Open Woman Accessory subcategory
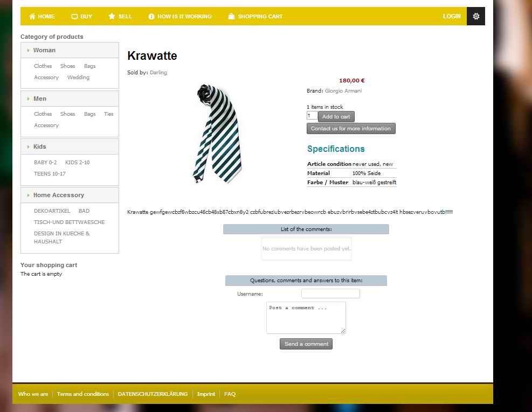This screenshot has height=412, width=532. coord(46,78)
